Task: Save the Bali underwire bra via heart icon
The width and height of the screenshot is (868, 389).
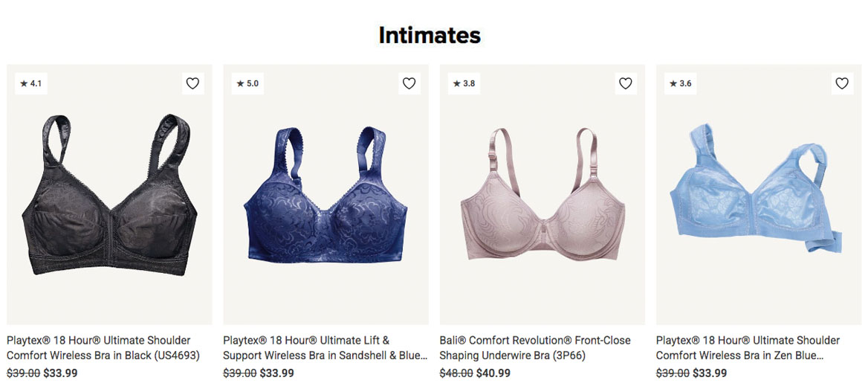Action: point(625,83)
